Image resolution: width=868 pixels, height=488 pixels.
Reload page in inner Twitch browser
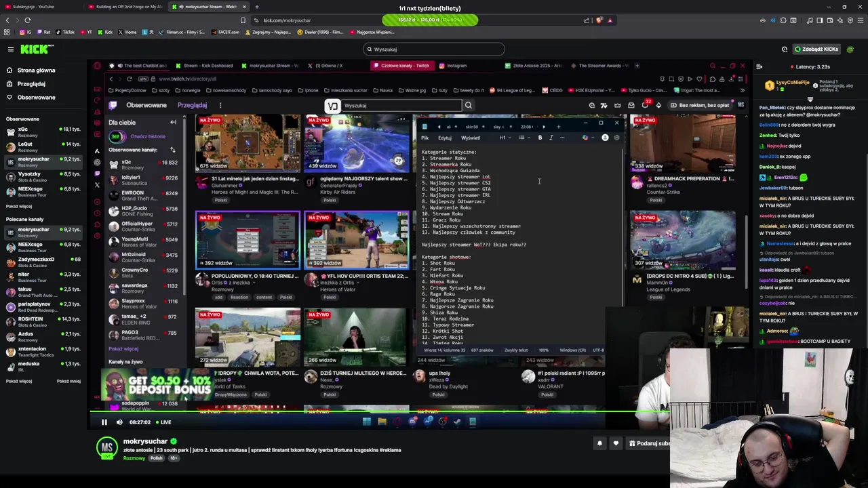coord(129,79)
